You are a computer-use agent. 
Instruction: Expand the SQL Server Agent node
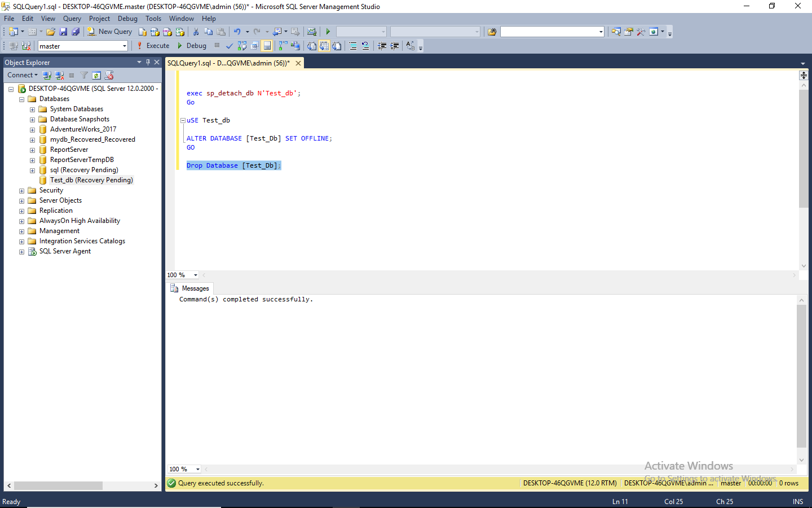tap(21, 252)
